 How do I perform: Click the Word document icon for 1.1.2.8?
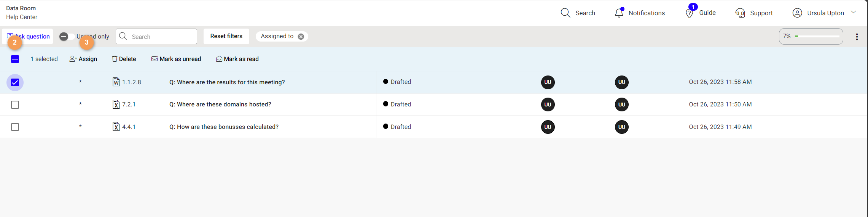tap(116, 82)
